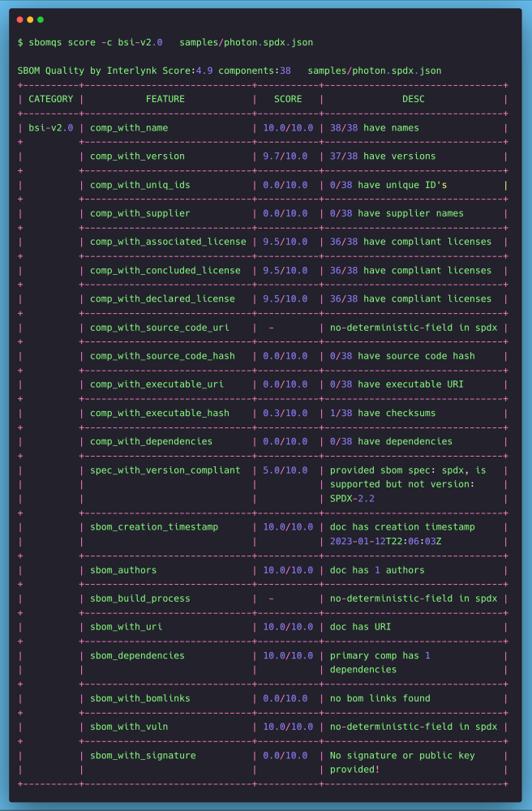Click the comp_with_executable_hash score 0.3/10.0
Image resolution: width=532 pixels, height=811 pixels.
(285, 414)
